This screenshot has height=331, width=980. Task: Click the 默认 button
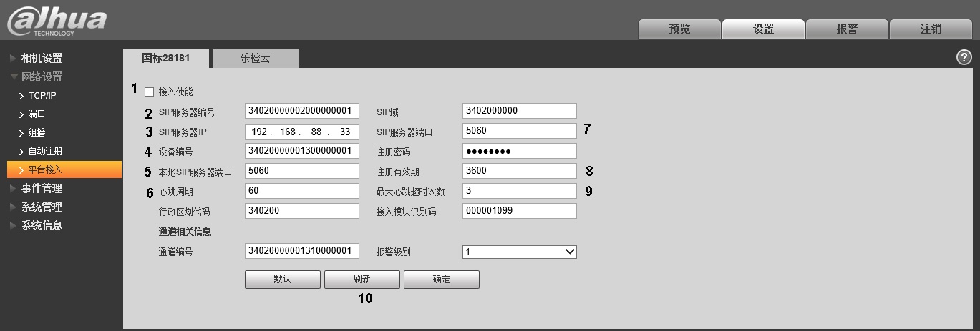(x=282, y=280)
